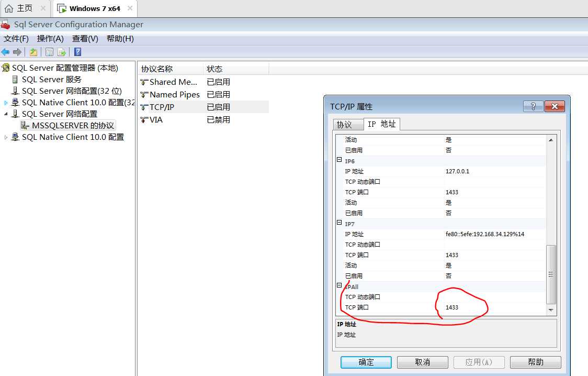Collapse the IP6 section

(x=340, y=160)
